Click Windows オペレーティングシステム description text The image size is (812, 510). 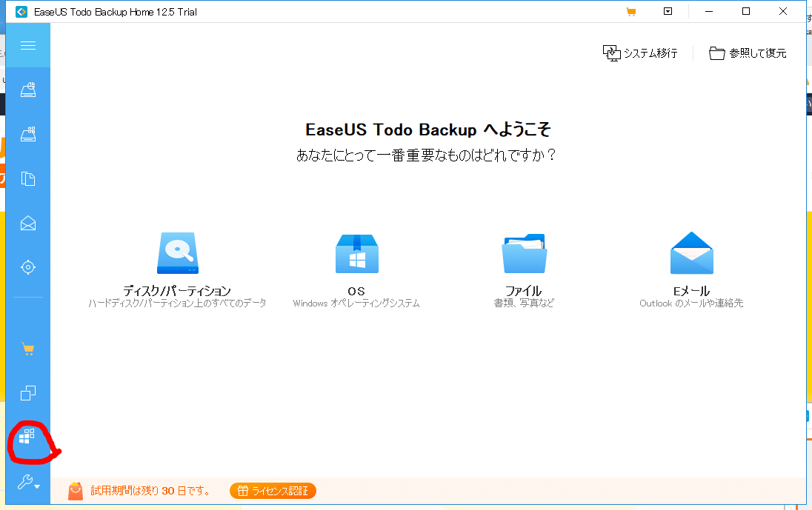356,303
